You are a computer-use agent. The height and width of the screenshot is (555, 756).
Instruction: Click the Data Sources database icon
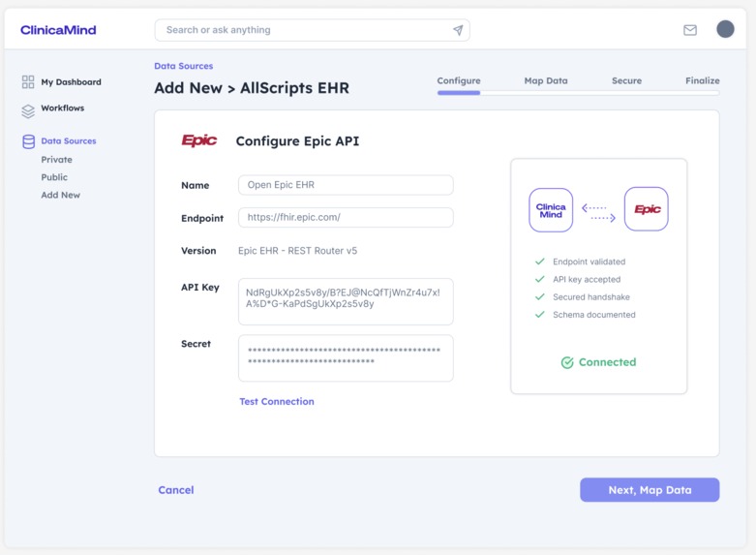28,141
